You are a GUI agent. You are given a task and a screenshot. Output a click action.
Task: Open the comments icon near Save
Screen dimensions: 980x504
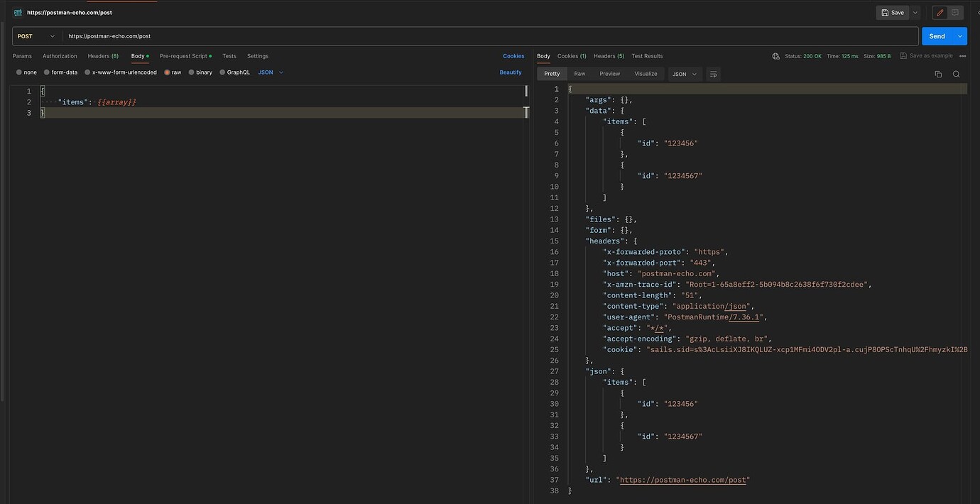point(955,13)
